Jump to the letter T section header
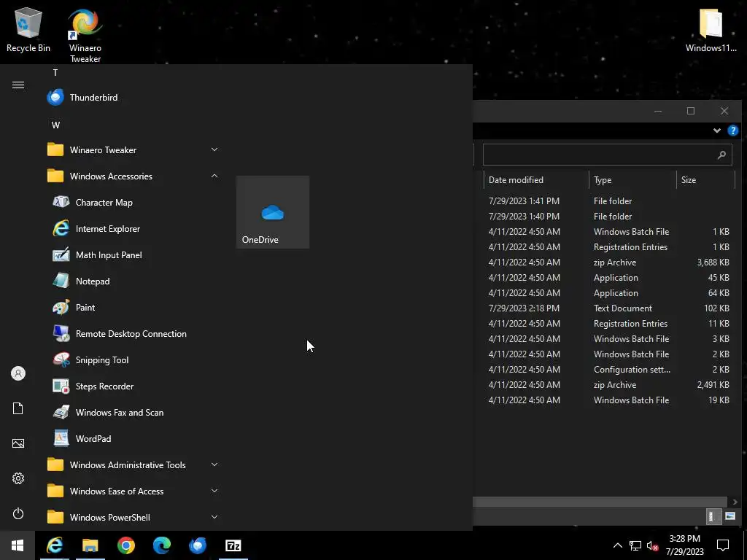The height and width of the screenshot is (560, 747). pos(55,73)
